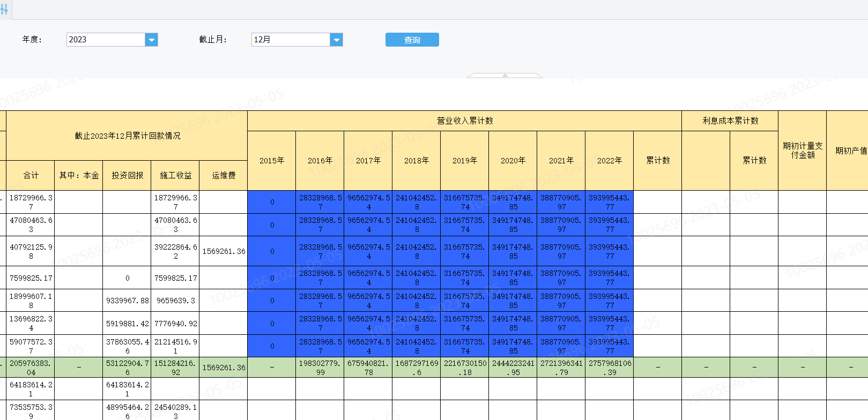Select the 合计 cell 7599825.17
The height and width of the screenshot is (420, 868).
coord(31,278)
